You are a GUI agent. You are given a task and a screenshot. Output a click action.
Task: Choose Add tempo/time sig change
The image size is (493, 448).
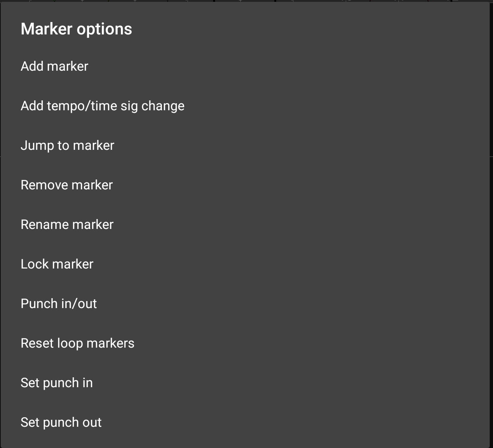(x=103, y=106)
